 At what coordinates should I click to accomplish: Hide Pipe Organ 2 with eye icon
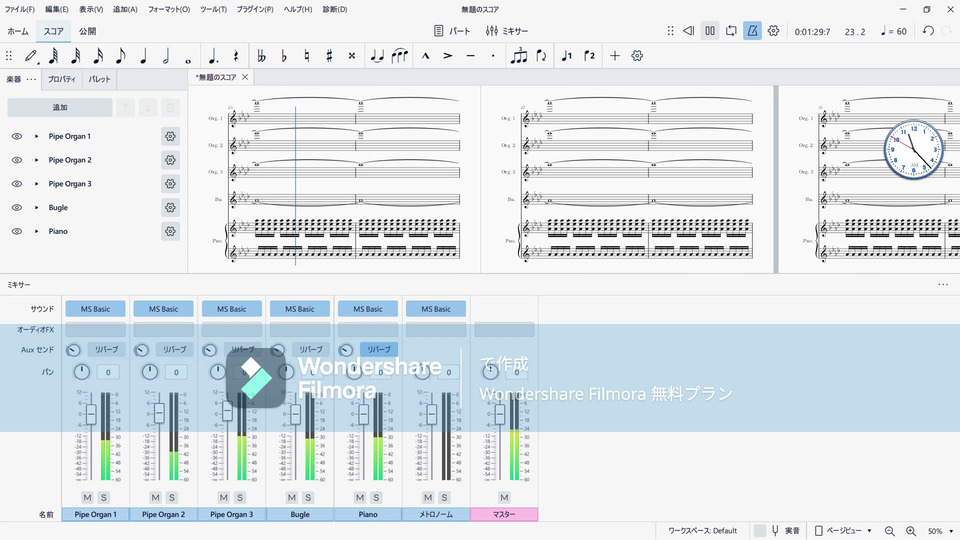tap(17, 160)
